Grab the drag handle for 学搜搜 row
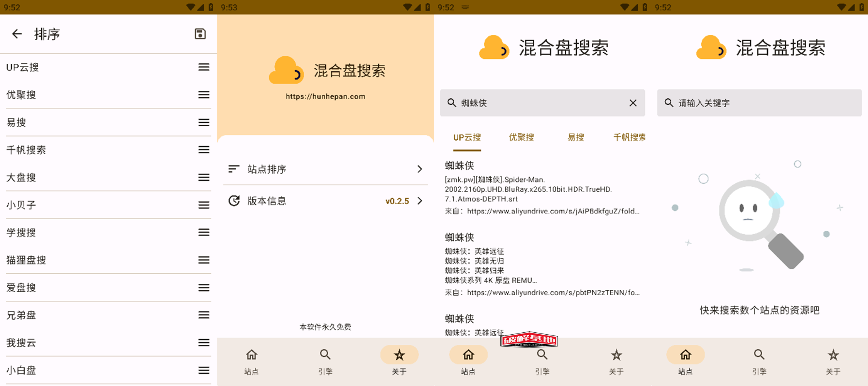868x386 pixels. click(x=204, y=232)
